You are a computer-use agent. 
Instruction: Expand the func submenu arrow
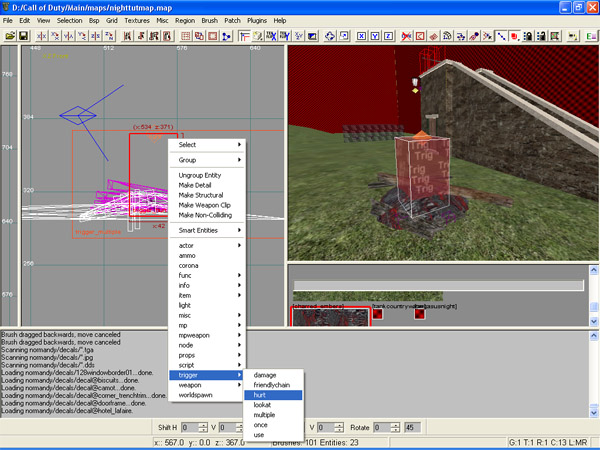coord(240,275)
